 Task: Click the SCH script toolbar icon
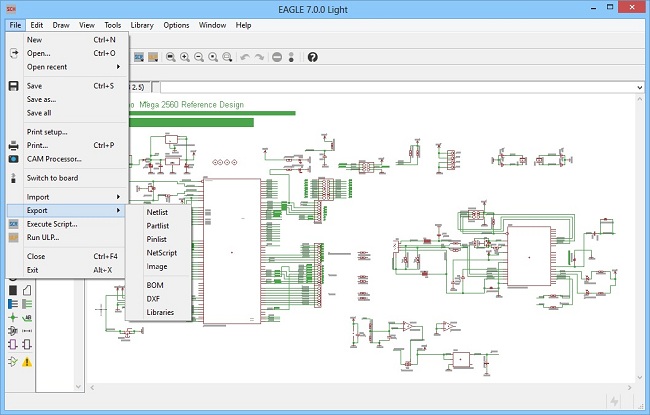[139, 57]
